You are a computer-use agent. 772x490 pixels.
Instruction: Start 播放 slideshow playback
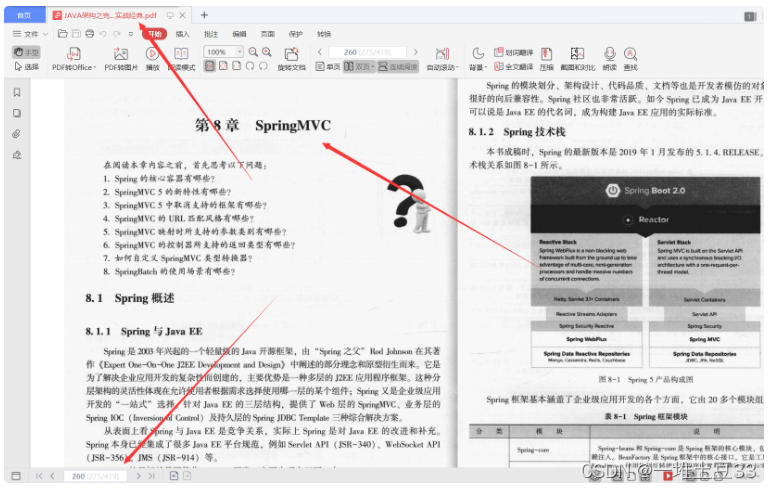153,59
